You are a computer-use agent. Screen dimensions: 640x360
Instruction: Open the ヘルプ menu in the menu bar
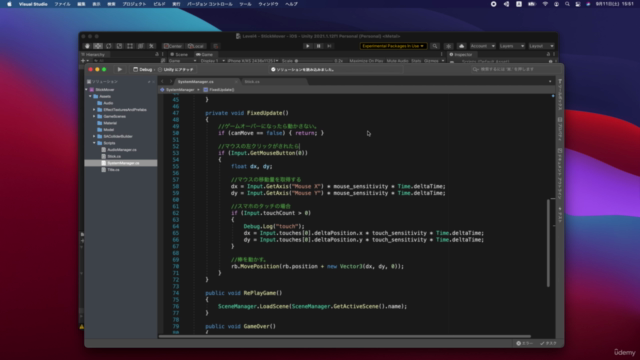pyautogui.click(x=291, y=4)
